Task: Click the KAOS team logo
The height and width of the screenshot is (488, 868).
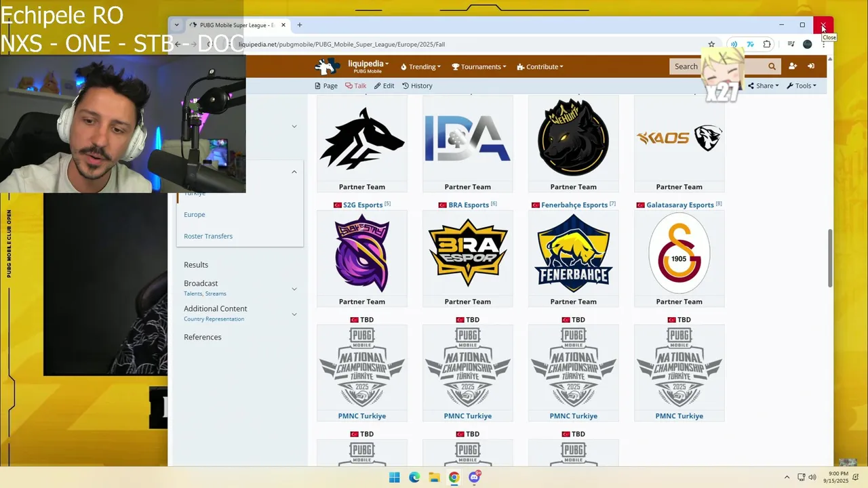Action: tap(679, 138)
